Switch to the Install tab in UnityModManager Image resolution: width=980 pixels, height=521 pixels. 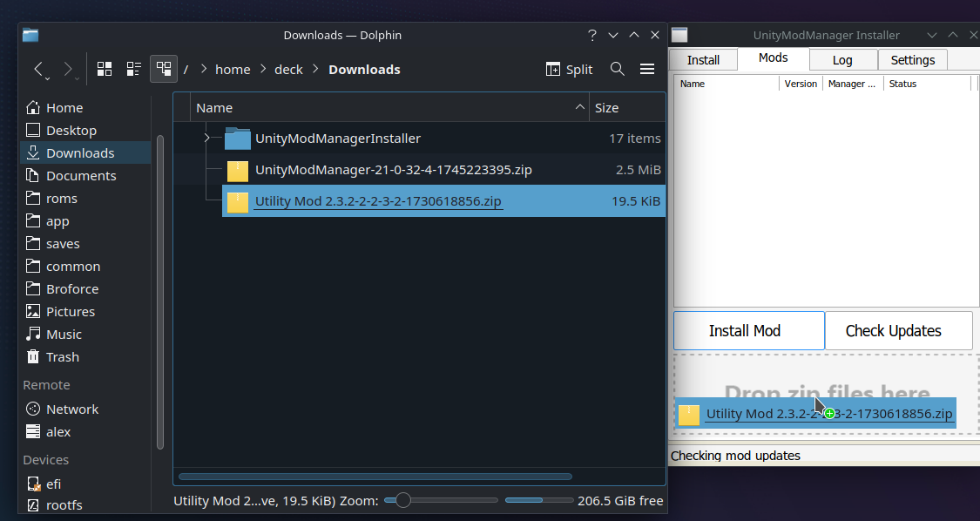703,60
